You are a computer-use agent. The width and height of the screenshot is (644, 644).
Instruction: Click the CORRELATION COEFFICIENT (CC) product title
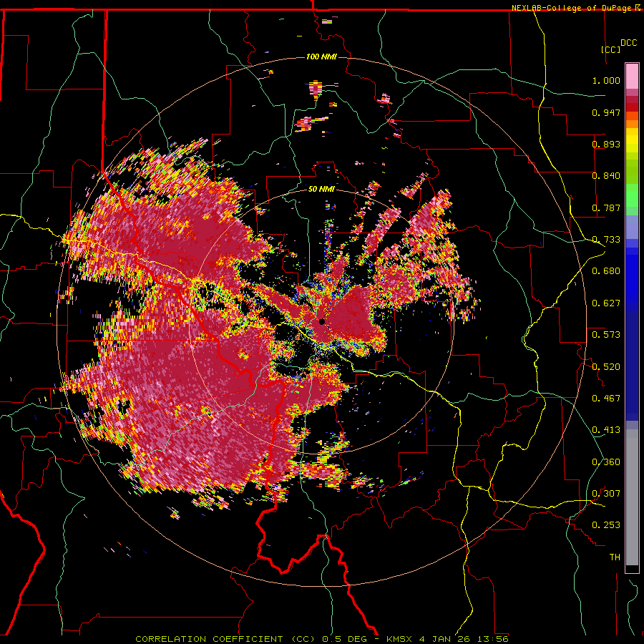coord(225,639)
